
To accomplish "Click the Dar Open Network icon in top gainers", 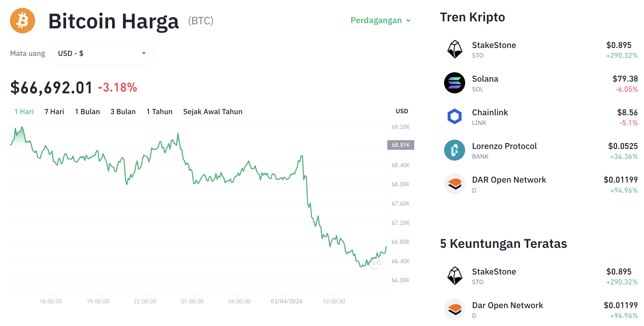I will click(x=454, y=309).
